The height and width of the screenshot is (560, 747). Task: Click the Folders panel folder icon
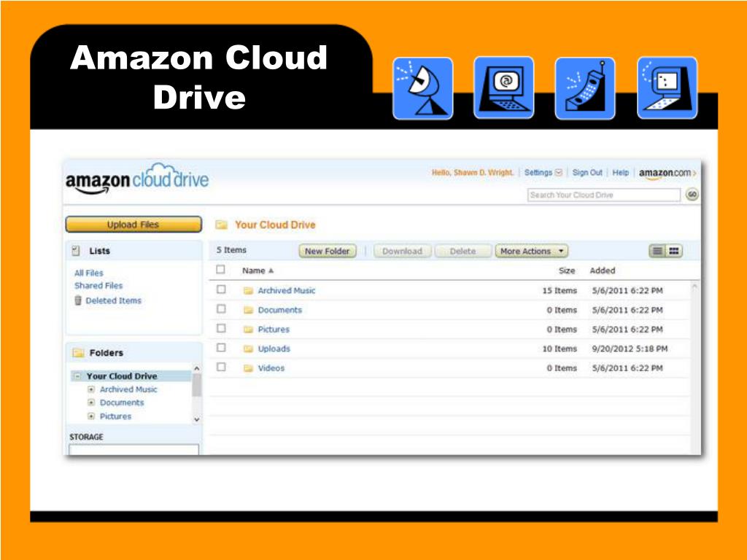tap(78, 353)
